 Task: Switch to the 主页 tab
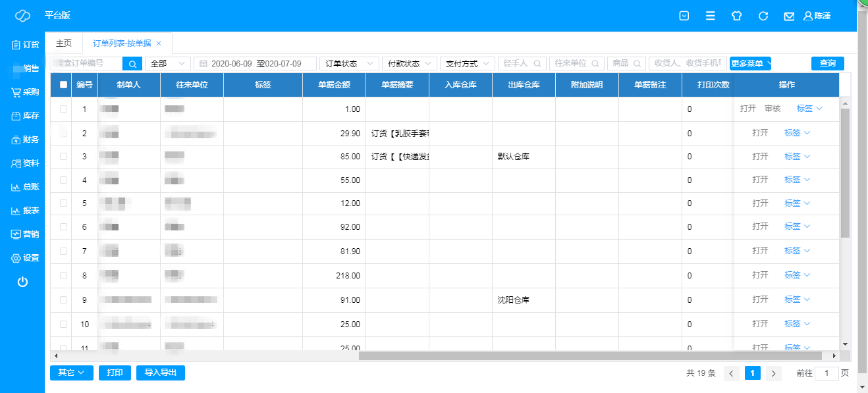tap(64, 43)
